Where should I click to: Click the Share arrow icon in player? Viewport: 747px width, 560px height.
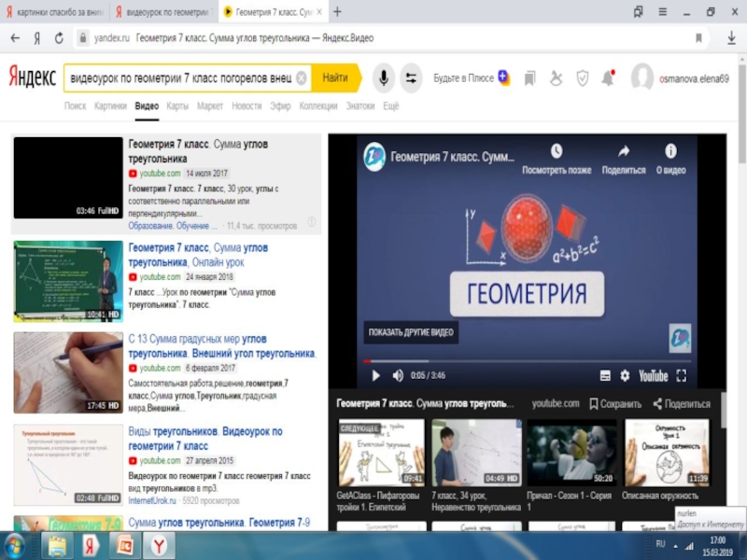click(624, 151)
